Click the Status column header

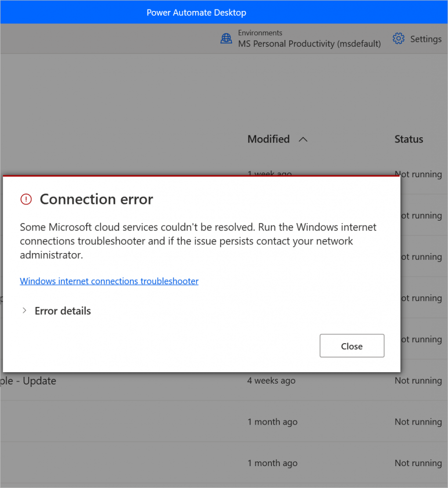pyautogui.click(x=408, y=139)
